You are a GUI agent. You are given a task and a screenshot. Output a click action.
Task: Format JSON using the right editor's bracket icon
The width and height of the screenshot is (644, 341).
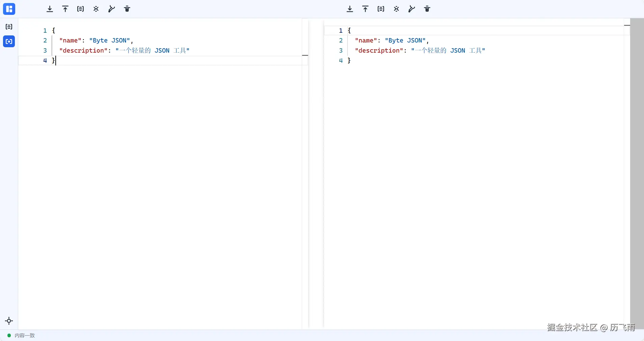[x=381, y=9]
